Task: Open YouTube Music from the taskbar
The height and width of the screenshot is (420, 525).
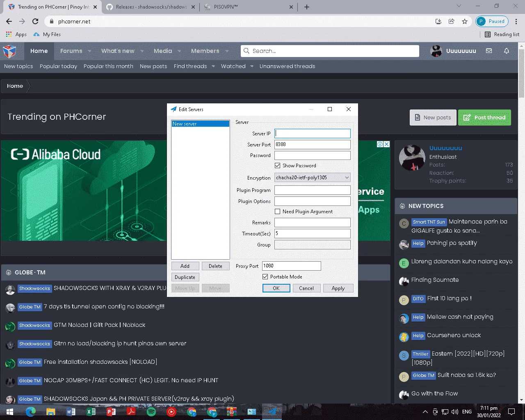Action: point(171,411)
